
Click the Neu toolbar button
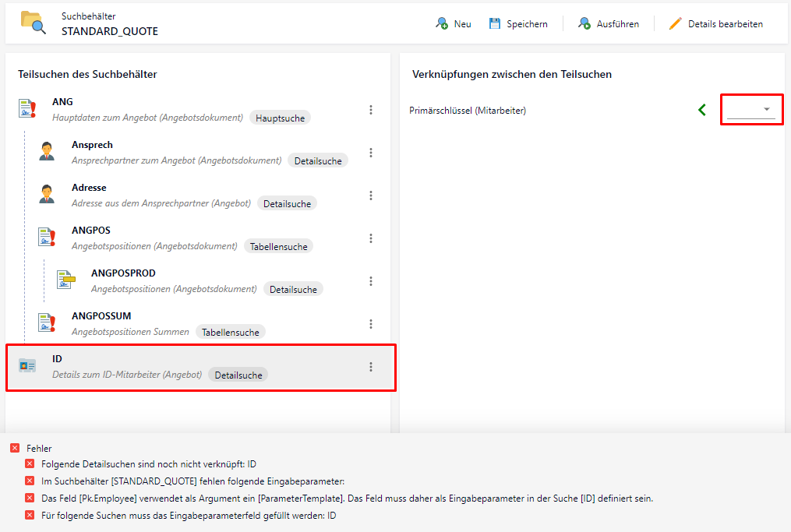pos(453,23)
